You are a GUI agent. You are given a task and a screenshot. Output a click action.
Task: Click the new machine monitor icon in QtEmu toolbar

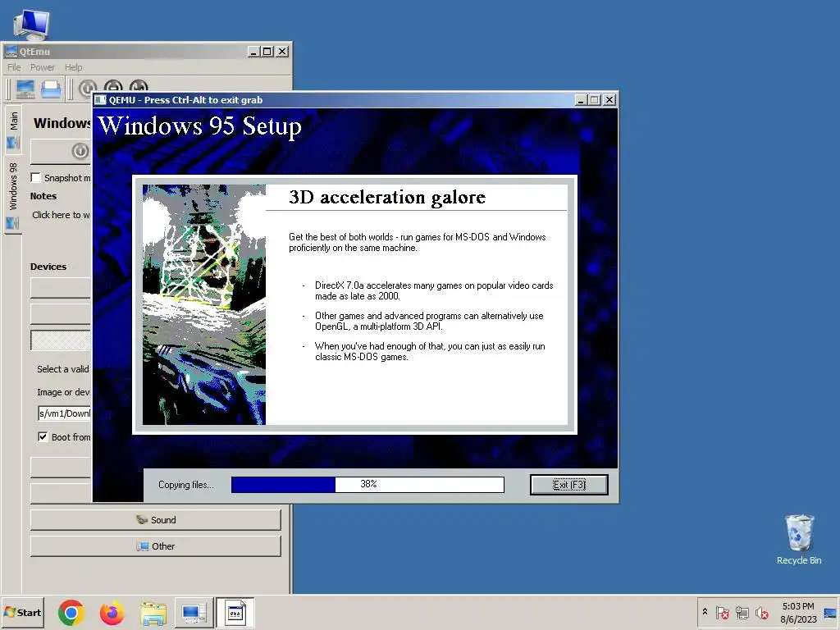coord(25,89)
